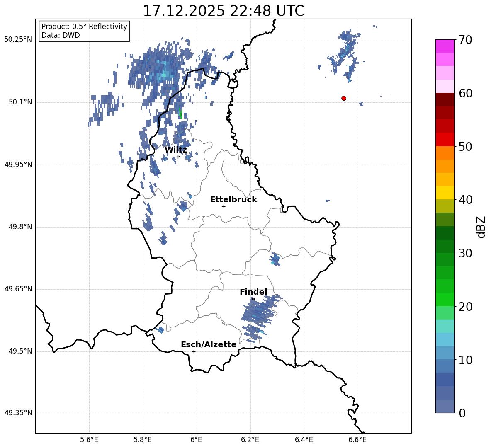491x448 pixels.
Task: Click the Findel station cross marker
Action: tap(253, 299)
